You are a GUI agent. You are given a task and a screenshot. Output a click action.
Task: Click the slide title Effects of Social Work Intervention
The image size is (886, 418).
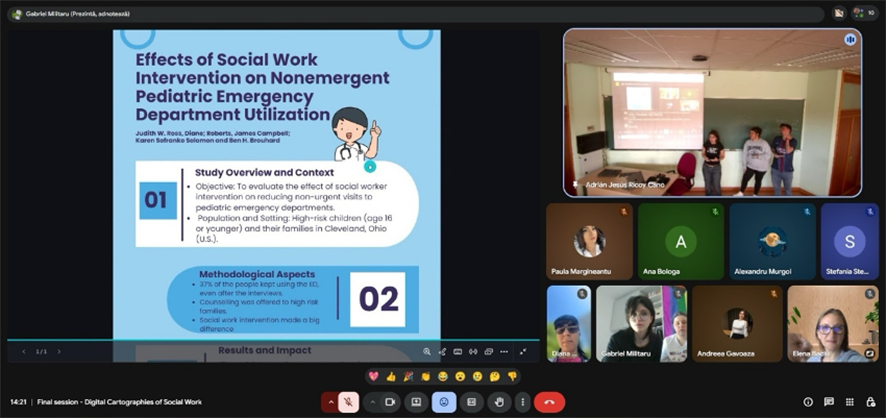pyautogui.click(x=263, y=86)
